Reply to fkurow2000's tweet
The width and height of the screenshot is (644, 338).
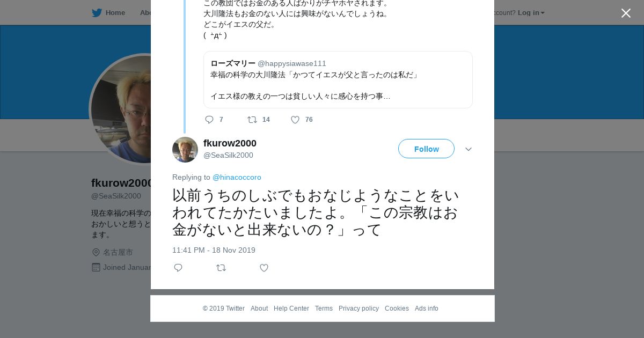click(x=178, y=268)
